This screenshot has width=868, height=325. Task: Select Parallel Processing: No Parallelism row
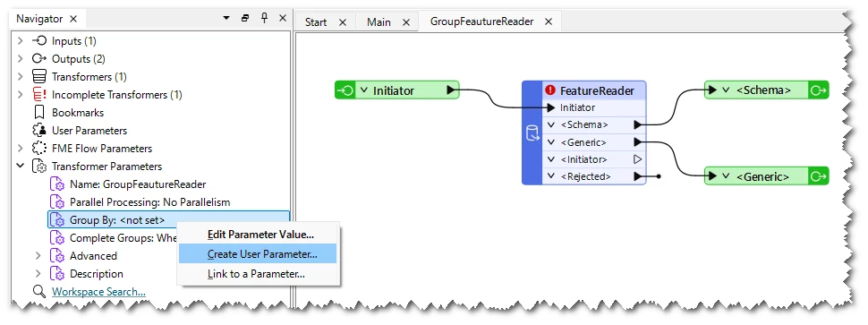[149, 202]
